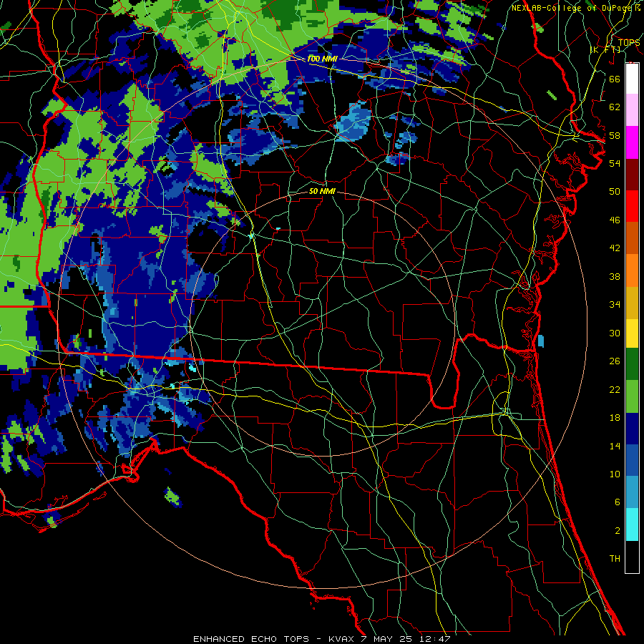
Task: Click the 'ENHANCED ECHO TOPS' caption text
Action: coord(251,639)
